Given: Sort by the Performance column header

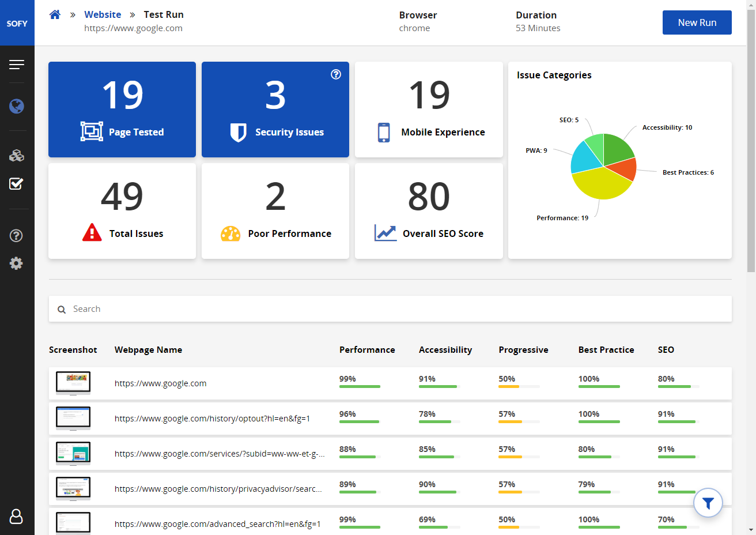Looking at the screenshot, I should [367, 350].
